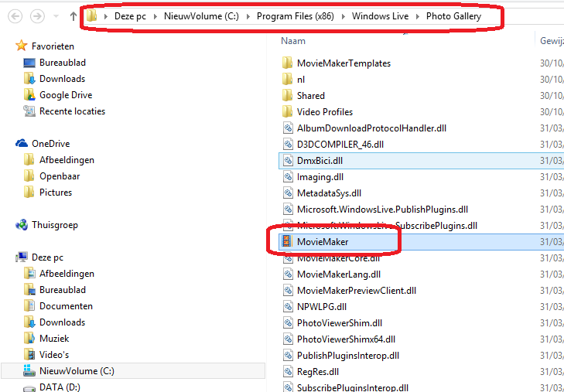Open Afbeeldingen under Deze pc
The width and height of the screenshot is (564, 392).
pyautogui.click(x=67, y=274)
